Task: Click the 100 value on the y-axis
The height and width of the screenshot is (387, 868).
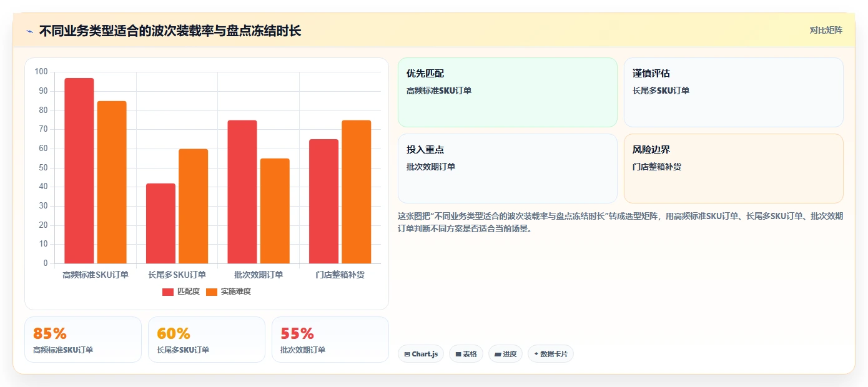Action: pyautogui.click(x=41, y=72)
